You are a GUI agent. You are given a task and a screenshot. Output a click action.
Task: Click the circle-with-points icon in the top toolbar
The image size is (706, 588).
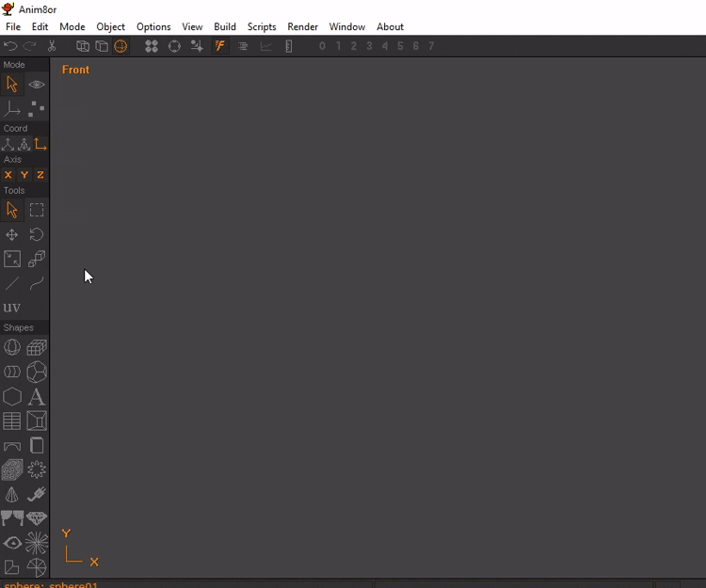click(174, 46)
